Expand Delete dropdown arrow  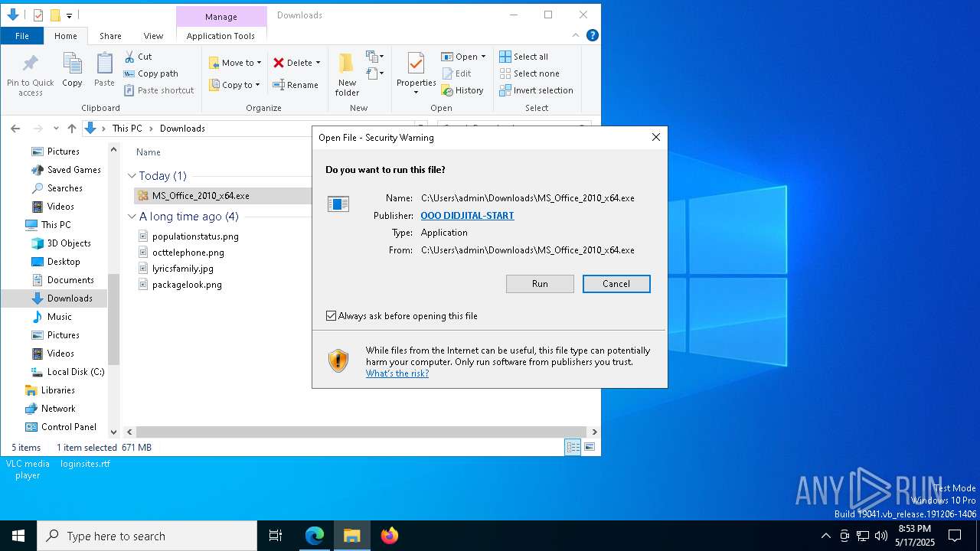[x=318, y=63]
